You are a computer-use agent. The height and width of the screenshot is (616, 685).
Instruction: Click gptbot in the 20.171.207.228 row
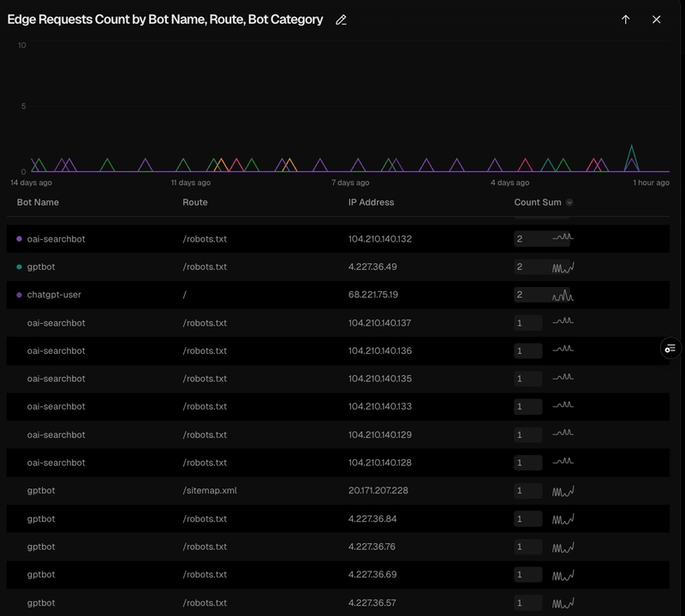click(x=41, y=491)
